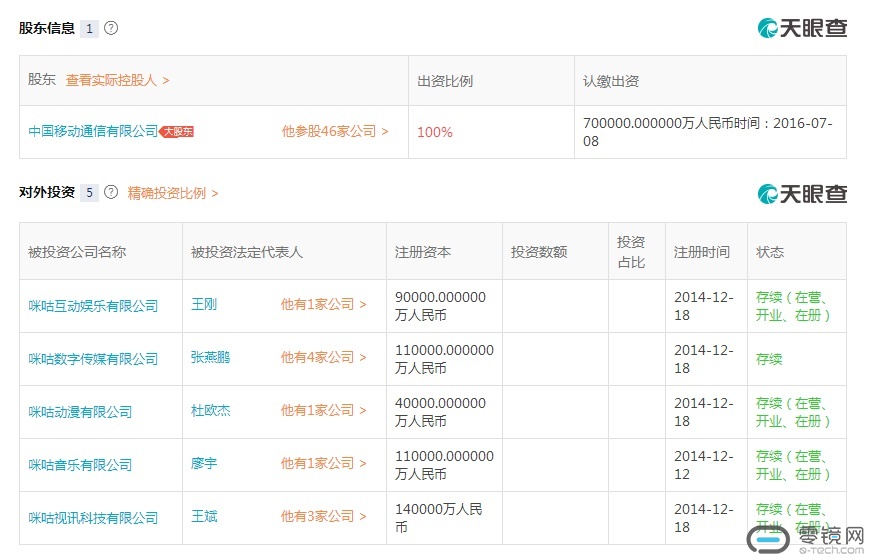Image resolution: width=869 pixels, height=560 pixels.
Task: Click shareholder count badge 1
Action: pos(89,28)
